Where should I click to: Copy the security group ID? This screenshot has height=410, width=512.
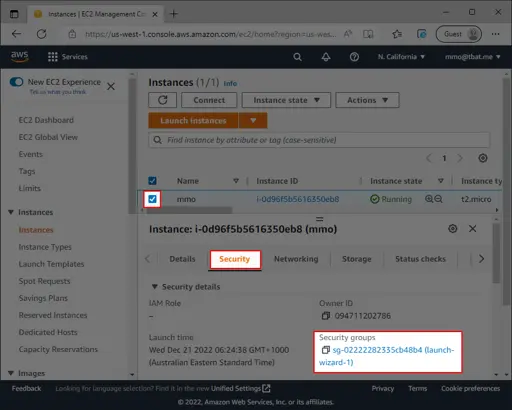tap(326, 350)
